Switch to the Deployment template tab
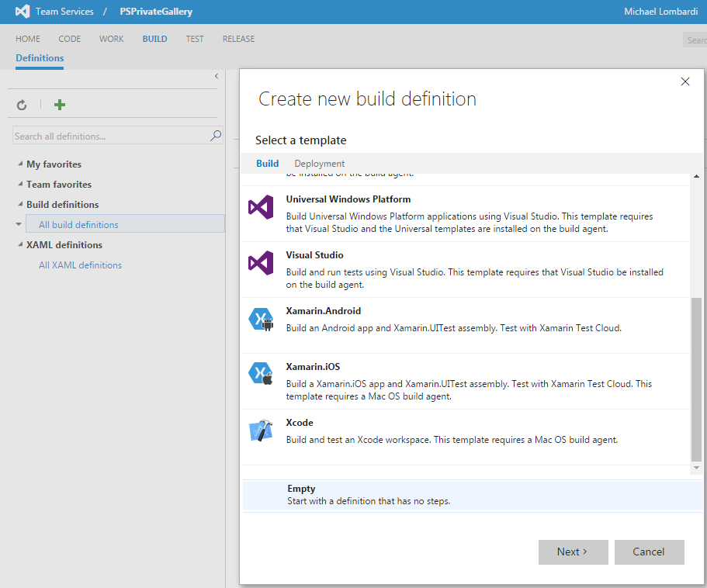The width and height of the screenshot is (707, 588). pos(319,164)
